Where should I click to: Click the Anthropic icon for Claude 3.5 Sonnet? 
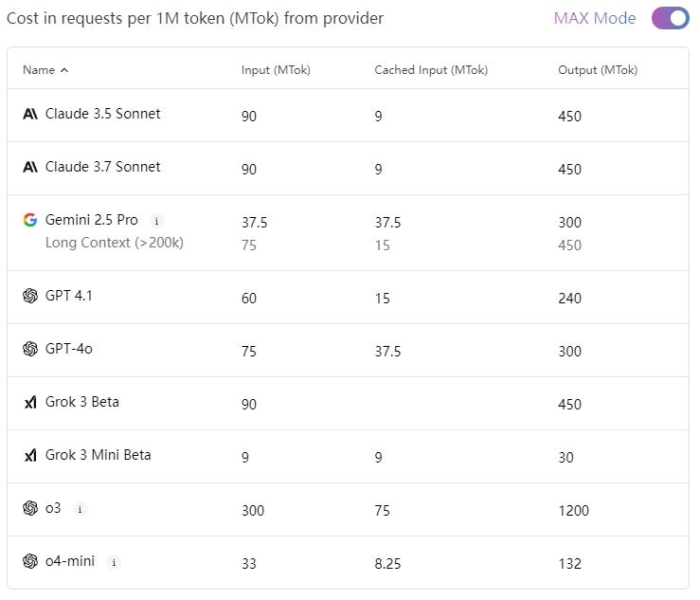(30, 114)
